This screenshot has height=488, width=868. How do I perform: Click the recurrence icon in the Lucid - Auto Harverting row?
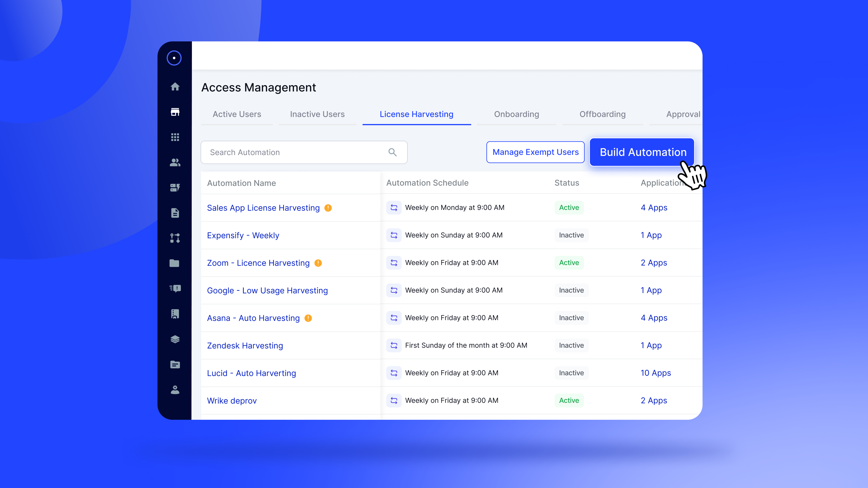coord(394,373)
